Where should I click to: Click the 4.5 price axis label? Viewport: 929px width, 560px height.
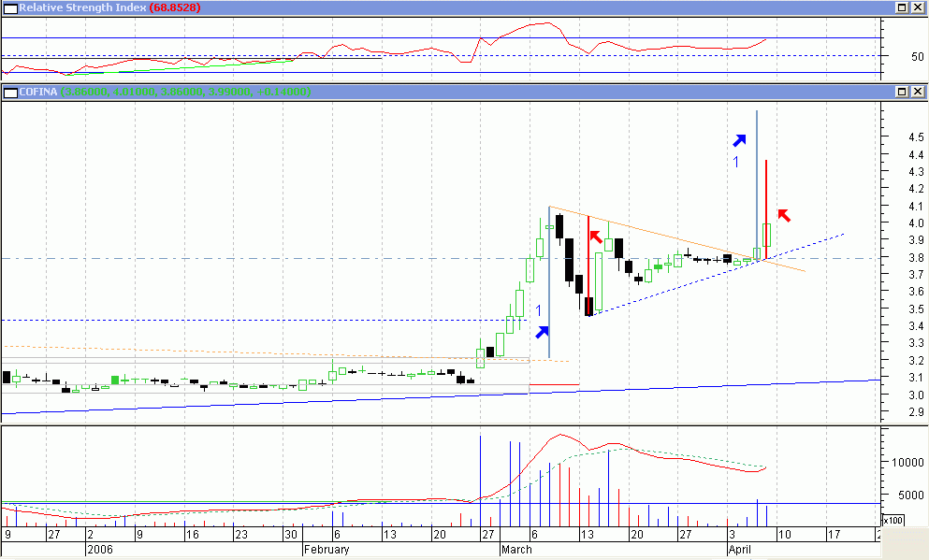[916, 137]
